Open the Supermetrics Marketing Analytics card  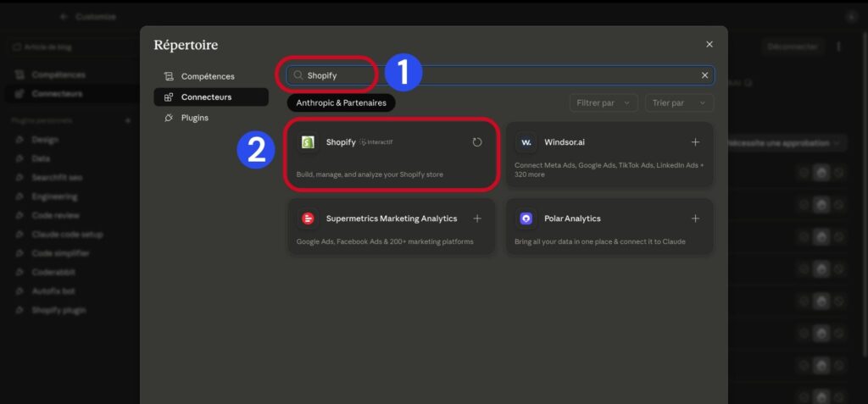(x=392, y=227)
